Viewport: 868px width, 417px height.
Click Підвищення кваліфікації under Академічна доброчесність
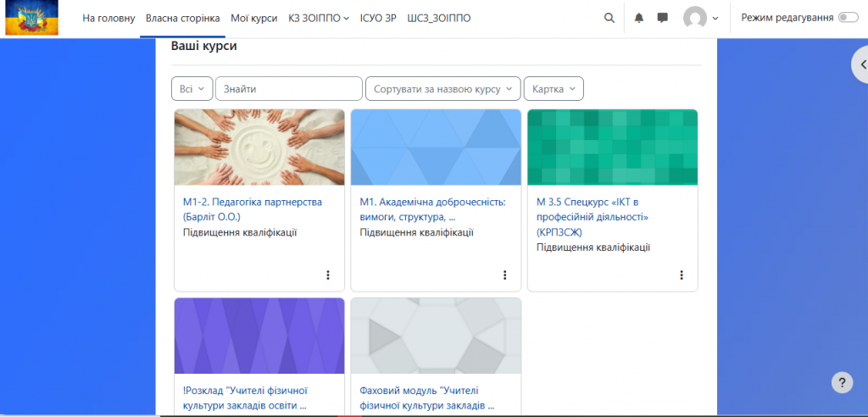pos(416,232)
